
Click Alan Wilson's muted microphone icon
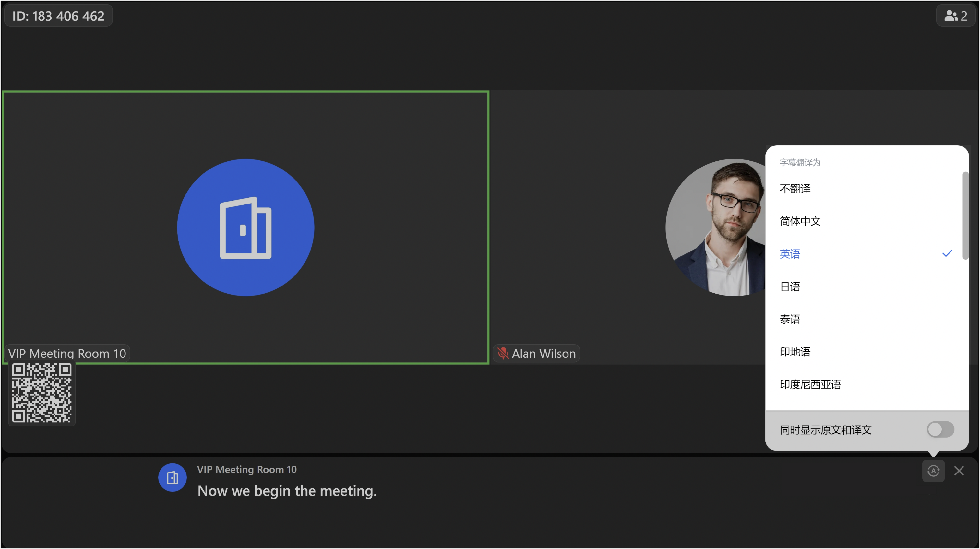(503, 354)
